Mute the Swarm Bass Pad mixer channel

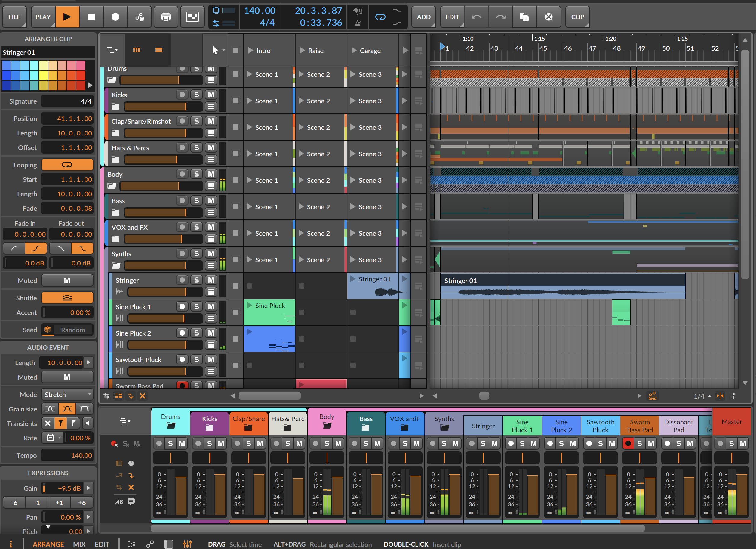click(x=651, y=443)
